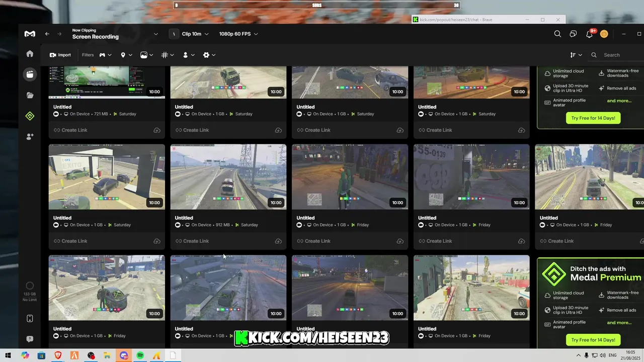Click the 'Filters' label in the toolbar
644x362 pixels.
(x=88, y=55)
